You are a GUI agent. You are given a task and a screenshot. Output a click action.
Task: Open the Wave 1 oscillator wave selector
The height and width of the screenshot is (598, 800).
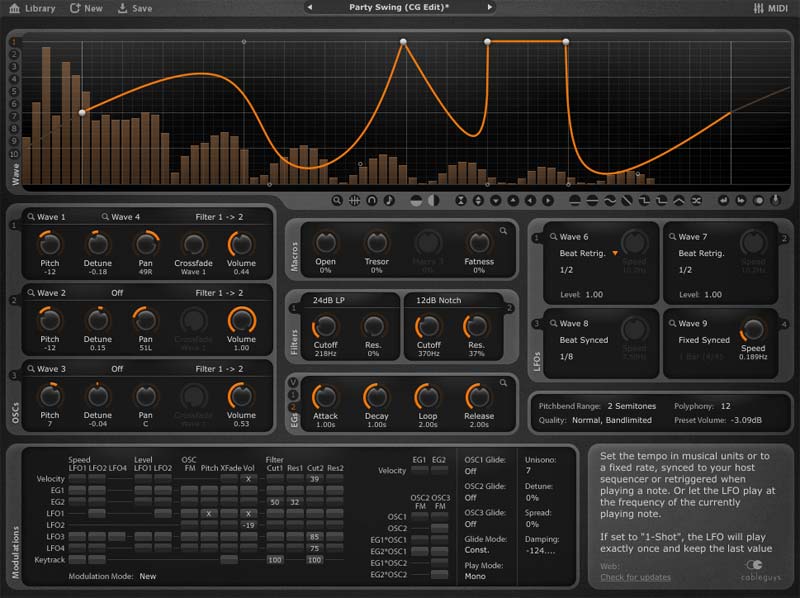click(48, 214)
